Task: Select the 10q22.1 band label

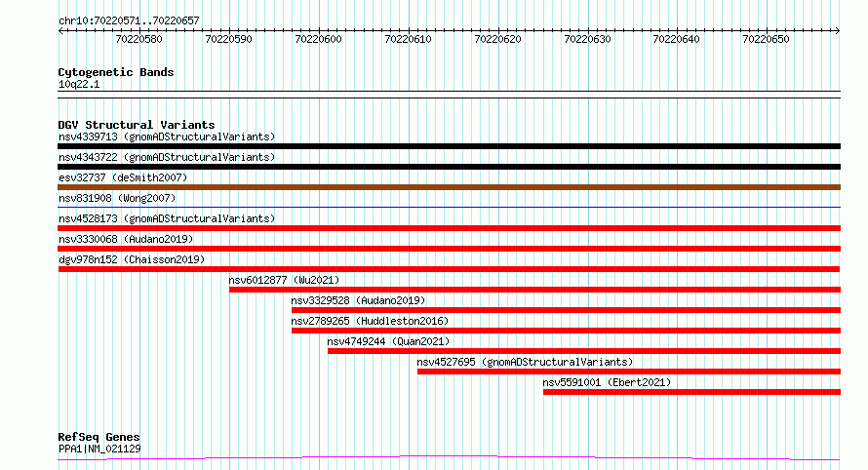Action: pyautogui.click(x=79, y=84)
